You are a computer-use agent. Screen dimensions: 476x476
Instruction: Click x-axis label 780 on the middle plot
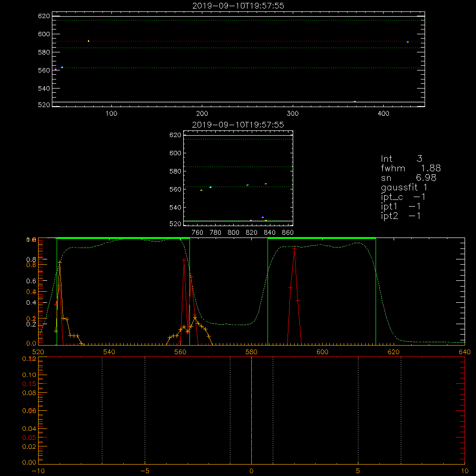pos(216,233)
